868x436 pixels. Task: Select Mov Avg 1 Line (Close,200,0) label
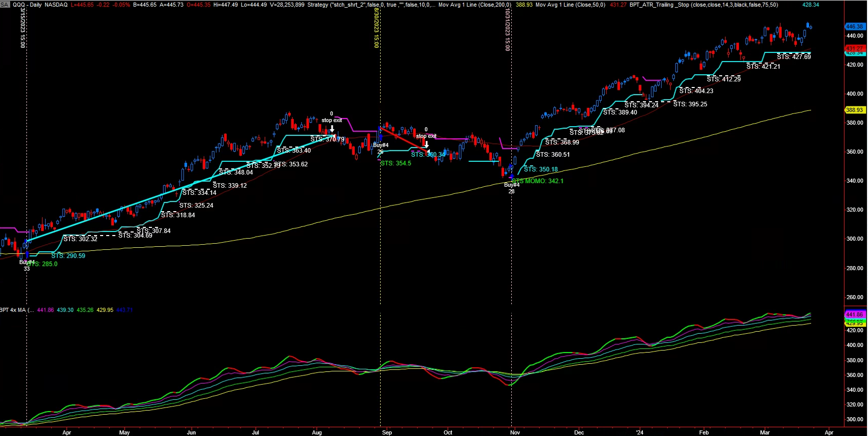[475, 5]
